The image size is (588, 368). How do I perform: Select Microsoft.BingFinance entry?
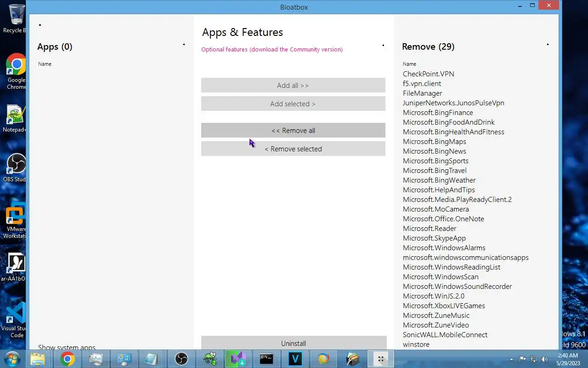(438, 112)
